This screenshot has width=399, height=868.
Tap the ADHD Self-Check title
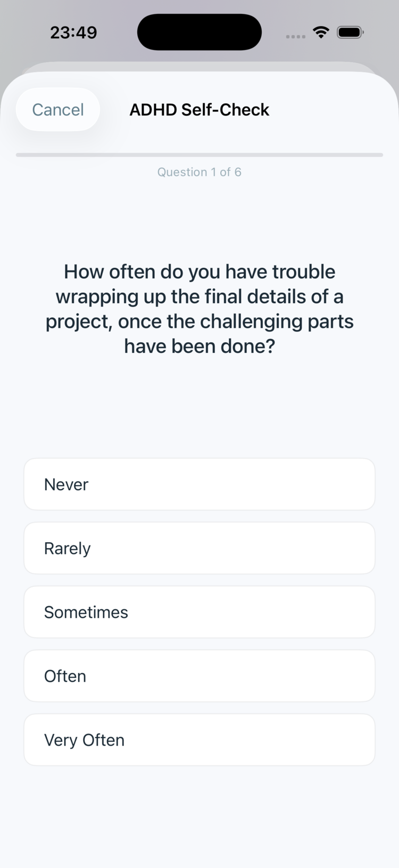pyautogui.click(x=199, y=110)
